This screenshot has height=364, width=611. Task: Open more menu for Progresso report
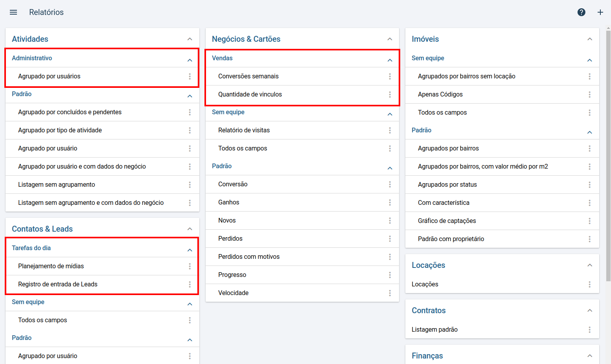pos(390,275)
